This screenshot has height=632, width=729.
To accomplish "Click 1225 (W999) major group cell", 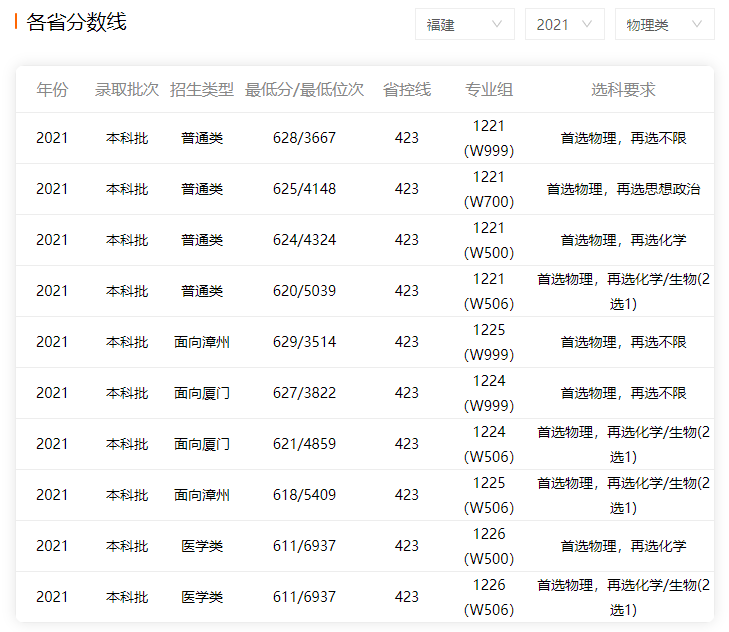I will tap(489, 342).
